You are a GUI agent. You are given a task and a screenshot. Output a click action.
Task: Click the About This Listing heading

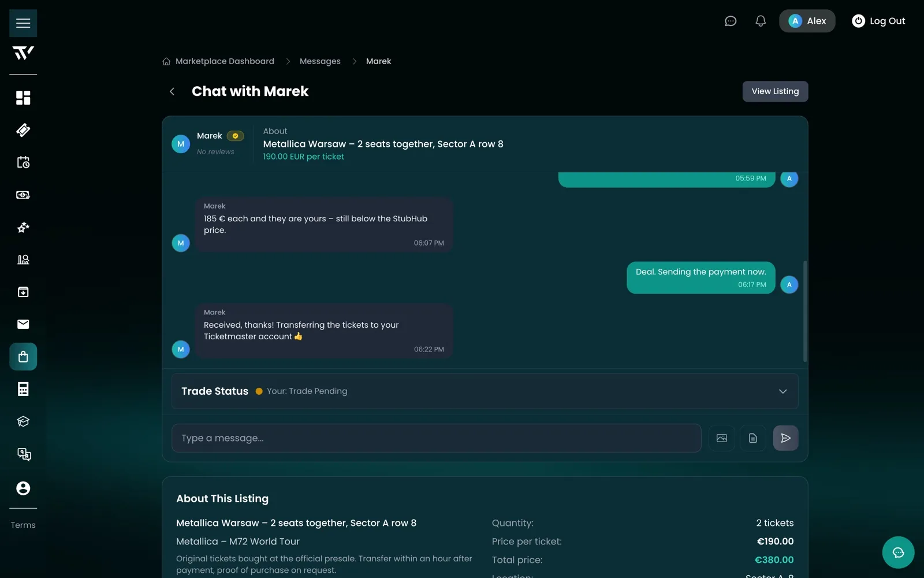222,499
